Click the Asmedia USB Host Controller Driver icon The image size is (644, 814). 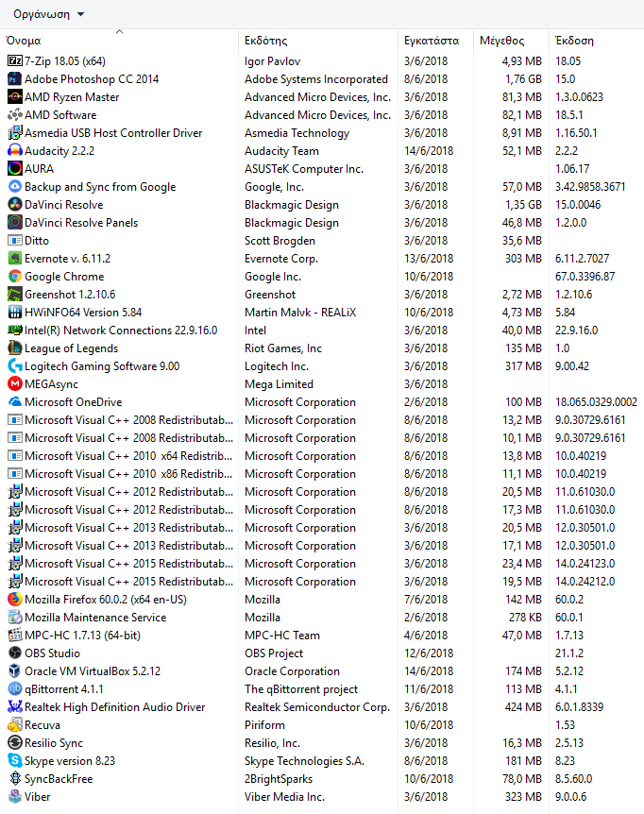point(15,133)
